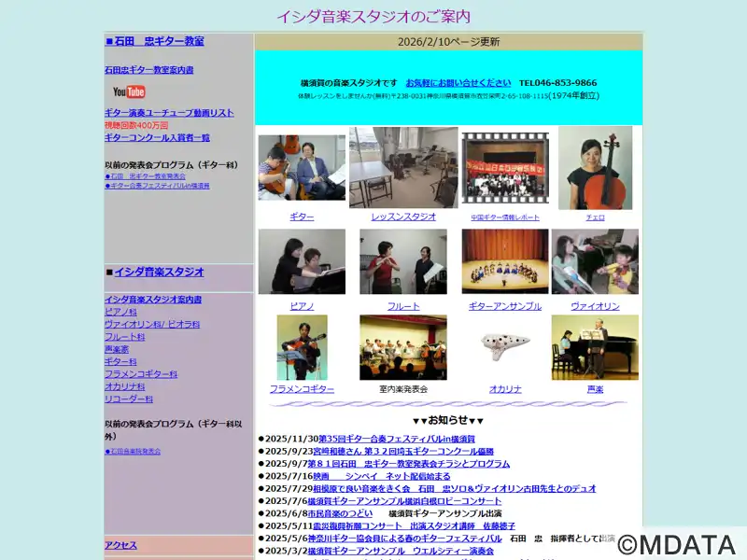Open 第35回ギター合奏フェスティバルin横須賀 news link
747x560 pixels.
point(396,439)
